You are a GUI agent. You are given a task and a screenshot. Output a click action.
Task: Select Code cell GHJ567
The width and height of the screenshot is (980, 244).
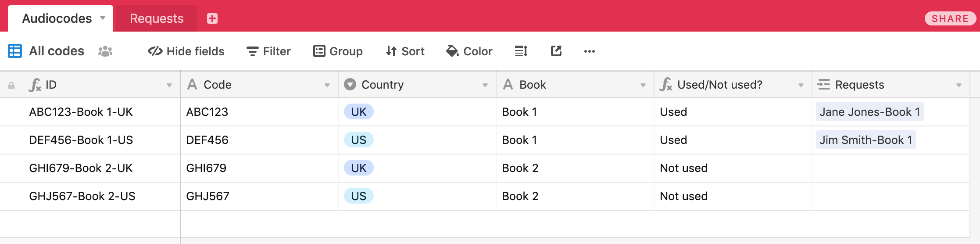coord(259,196)
